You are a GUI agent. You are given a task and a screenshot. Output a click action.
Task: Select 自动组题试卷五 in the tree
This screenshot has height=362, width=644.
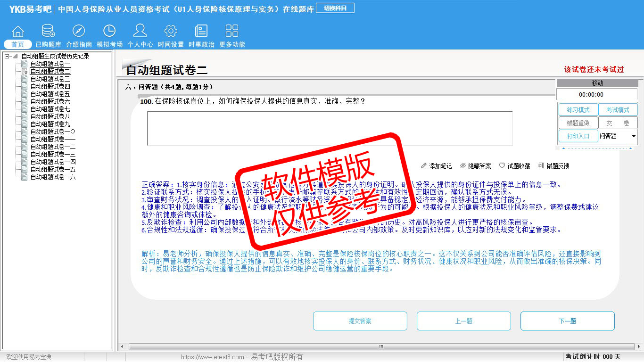point(50,94)
